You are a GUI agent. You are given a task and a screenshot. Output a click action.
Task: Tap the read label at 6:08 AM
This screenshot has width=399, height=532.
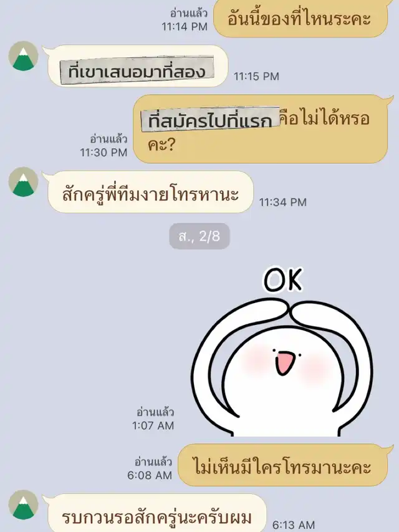pos(153,462)
